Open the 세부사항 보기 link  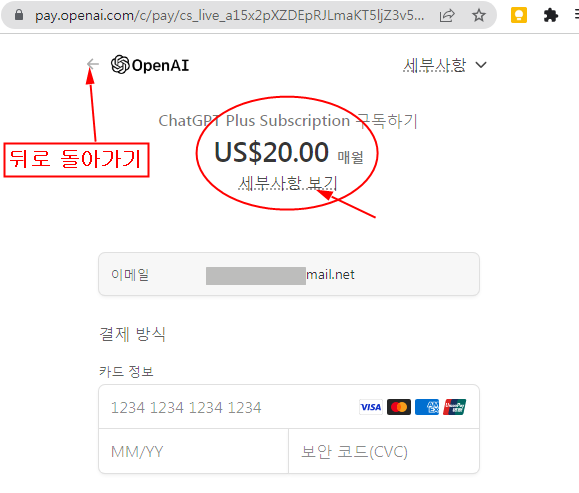coord(288,183)
